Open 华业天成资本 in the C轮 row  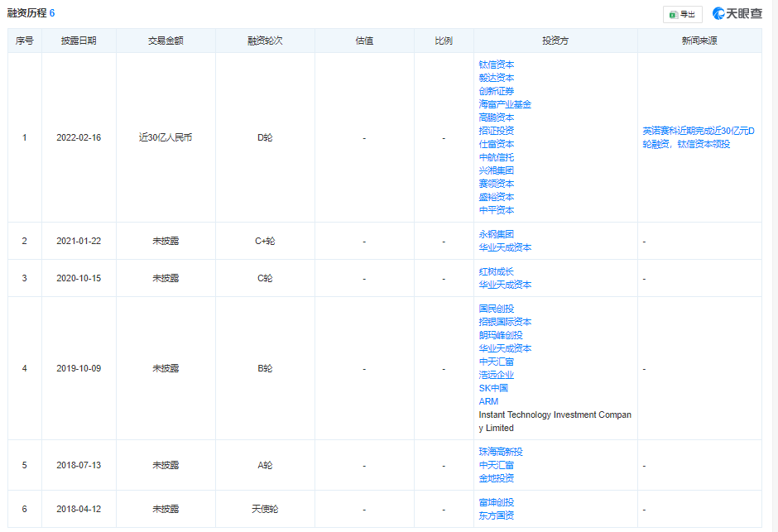tap(505, 285)
